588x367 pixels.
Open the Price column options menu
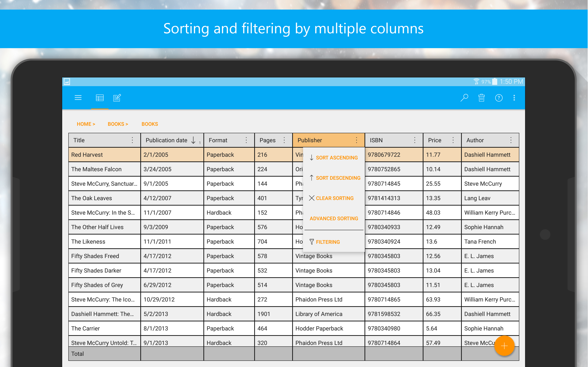[x=453, y=140]
